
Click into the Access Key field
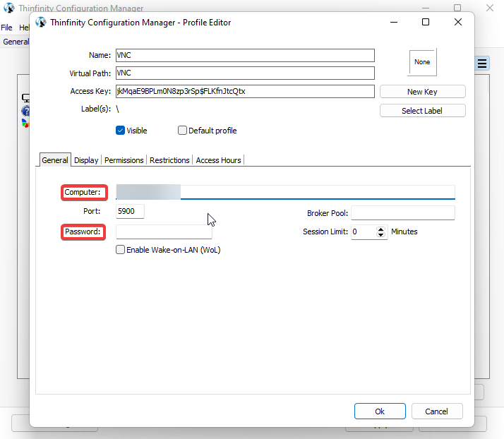pos(245,91)
